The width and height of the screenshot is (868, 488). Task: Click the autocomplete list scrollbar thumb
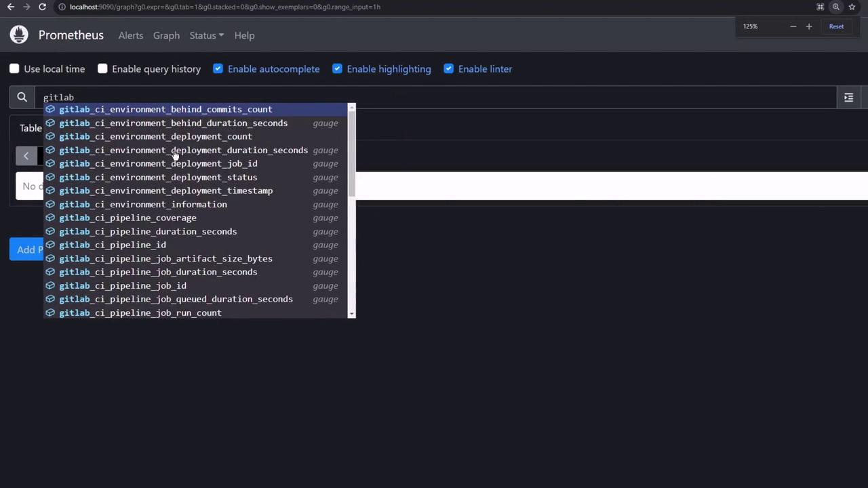[351, 155]
